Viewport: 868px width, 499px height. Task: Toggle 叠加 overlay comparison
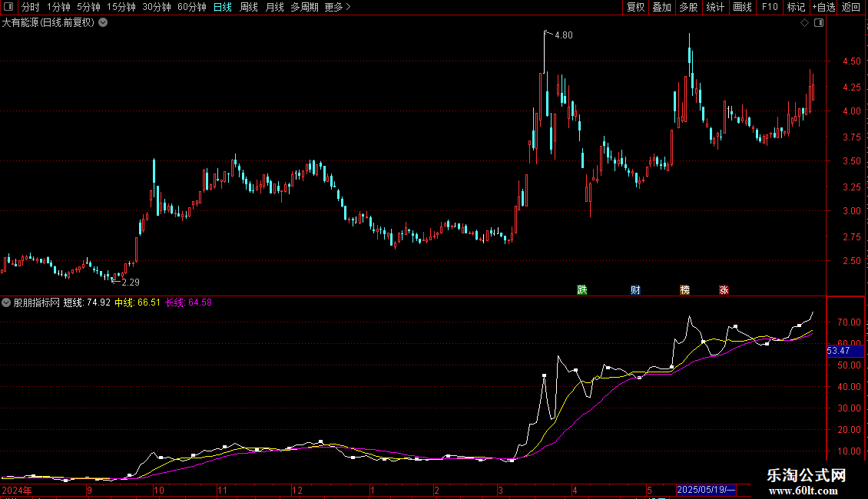661,8
